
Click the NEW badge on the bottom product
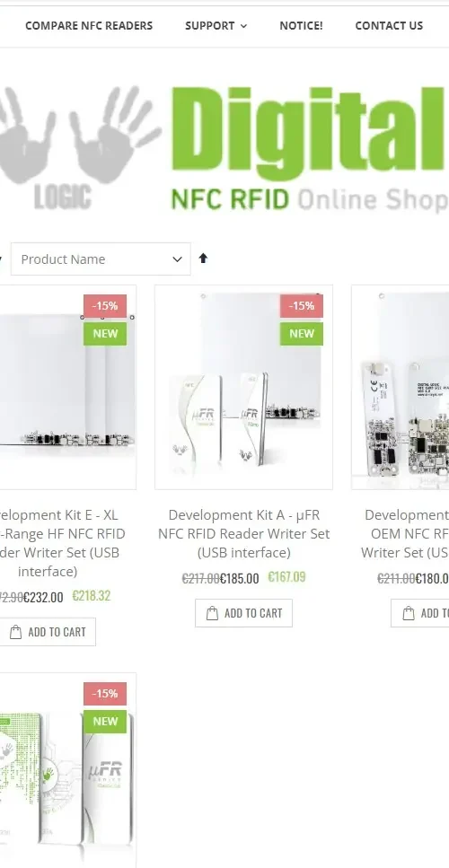(105, 722)
